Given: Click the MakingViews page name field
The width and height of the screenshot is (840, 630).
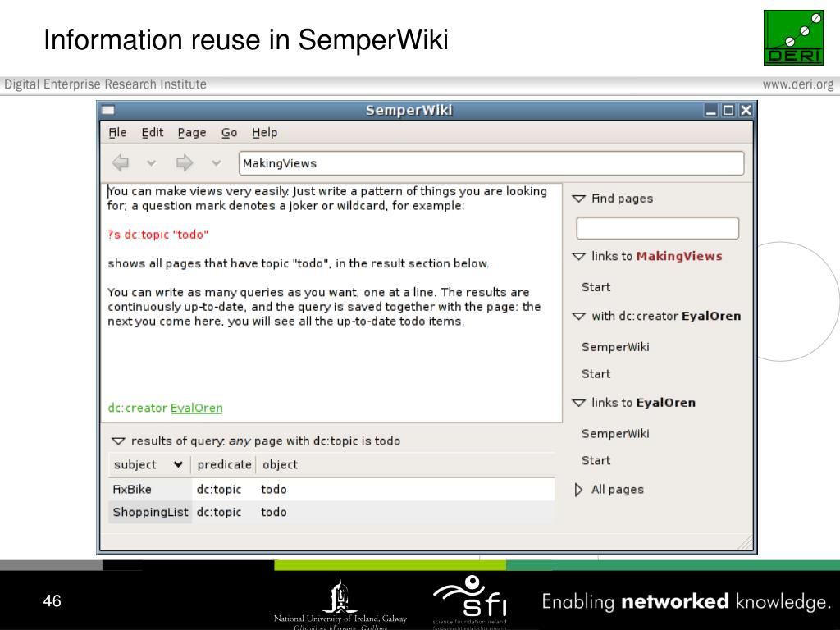Looking at the screenshot, I should point(491,163).
